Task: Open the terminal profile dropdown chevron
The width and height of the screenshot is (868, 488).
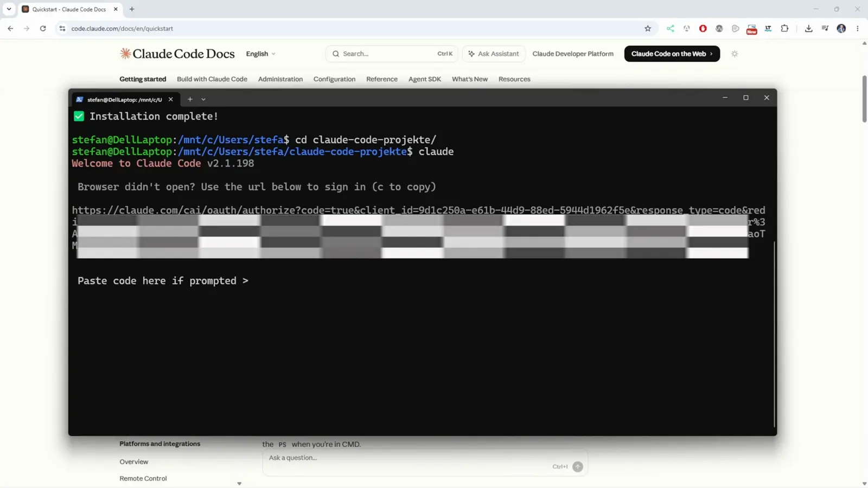Action: click(203, 99)
